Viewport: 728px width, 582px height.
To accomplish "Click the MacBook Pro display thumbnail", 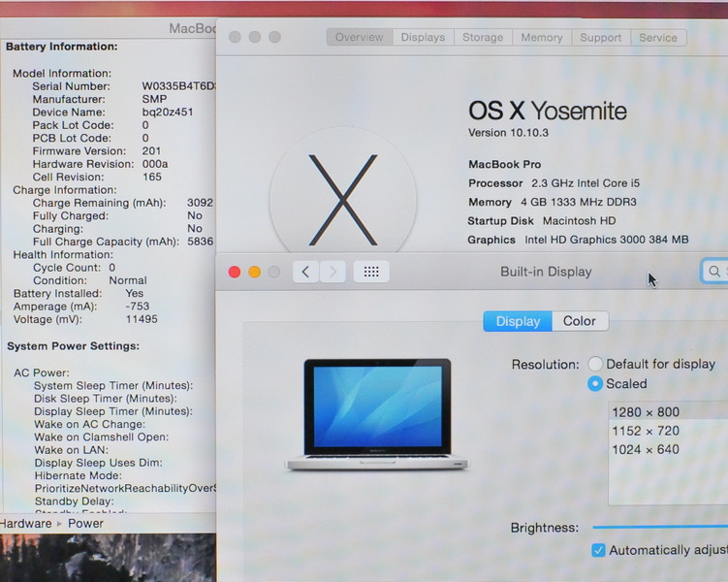I will tap(377, 414).
